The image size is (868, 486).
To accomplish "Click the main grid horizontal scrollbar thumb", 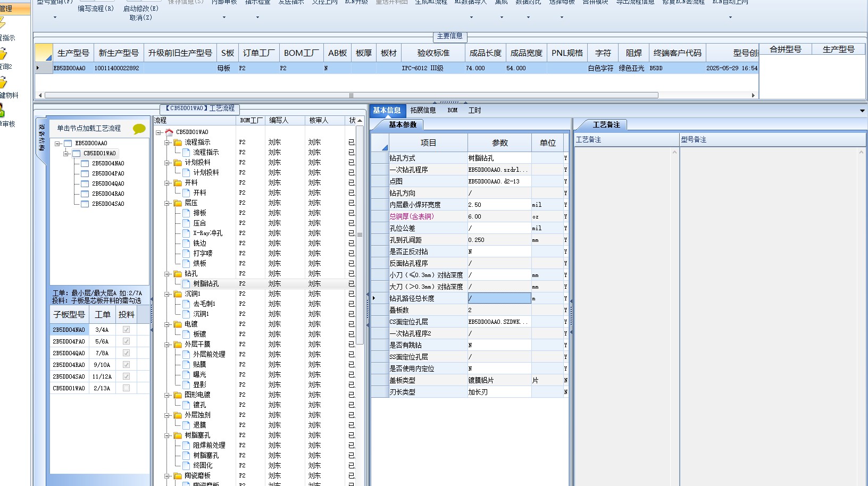I will [351, 96].
